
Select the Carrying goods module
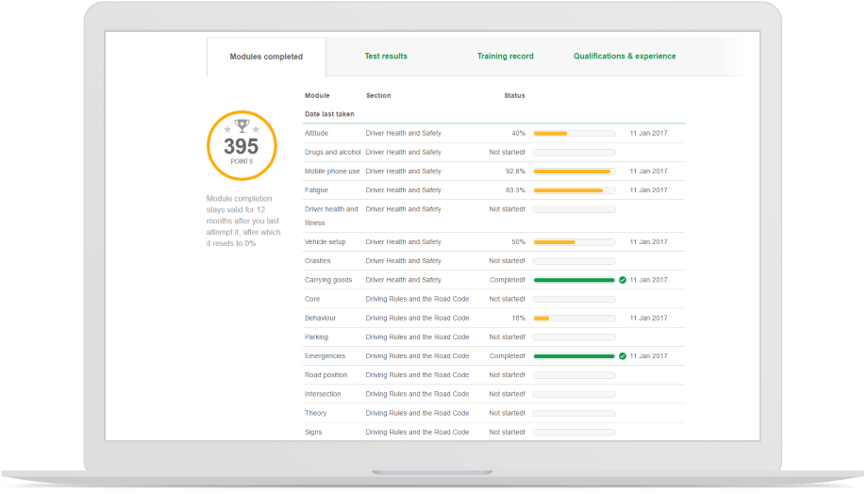[x=328, y=280]
